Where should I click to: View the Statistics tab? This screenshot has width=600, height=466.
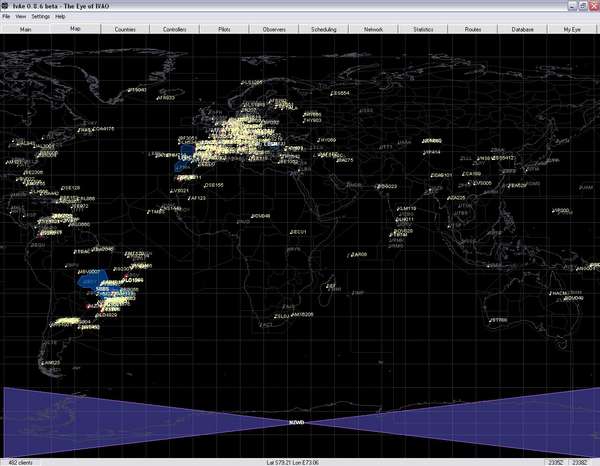pyautogui.click(x=423, y=30)
